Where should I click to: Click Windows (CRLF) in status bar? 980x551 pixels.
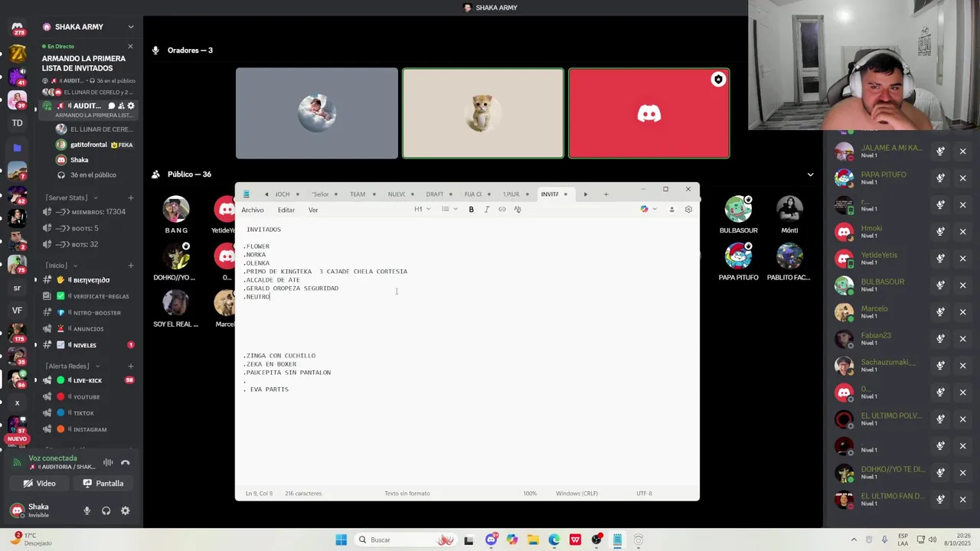click(577, 494)
